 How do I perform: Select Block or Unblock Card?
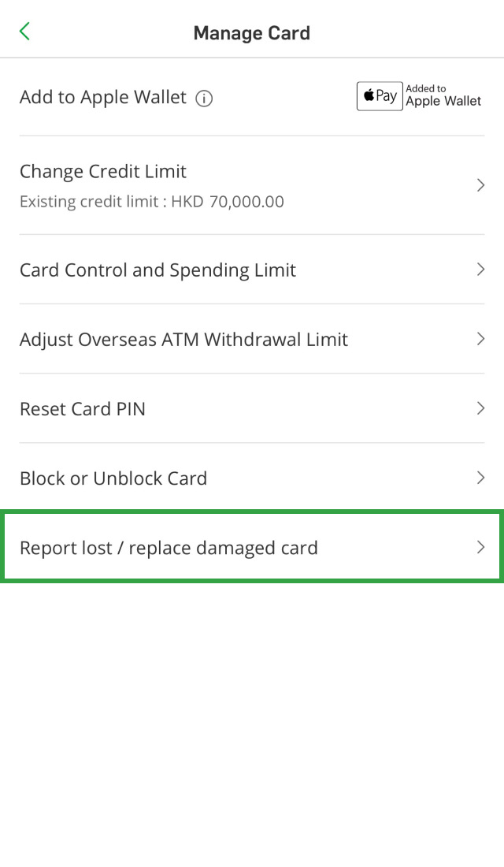(113, 478)
